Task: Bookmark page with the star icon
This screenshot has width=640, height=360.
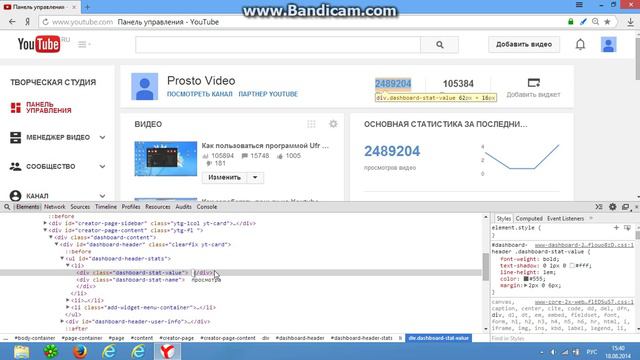Action: pos(607,22)
